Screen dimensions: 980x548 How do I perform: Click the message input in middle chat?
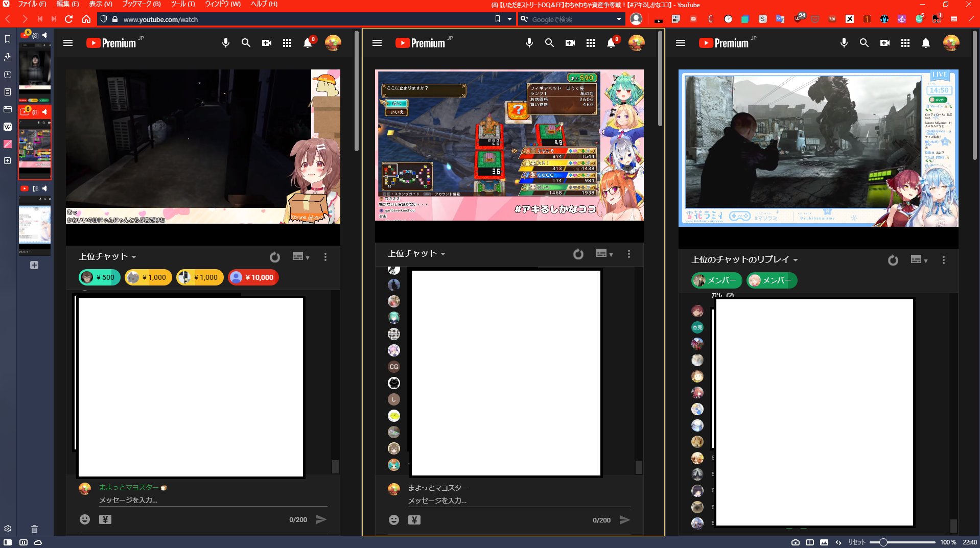(x=519, y=501)
